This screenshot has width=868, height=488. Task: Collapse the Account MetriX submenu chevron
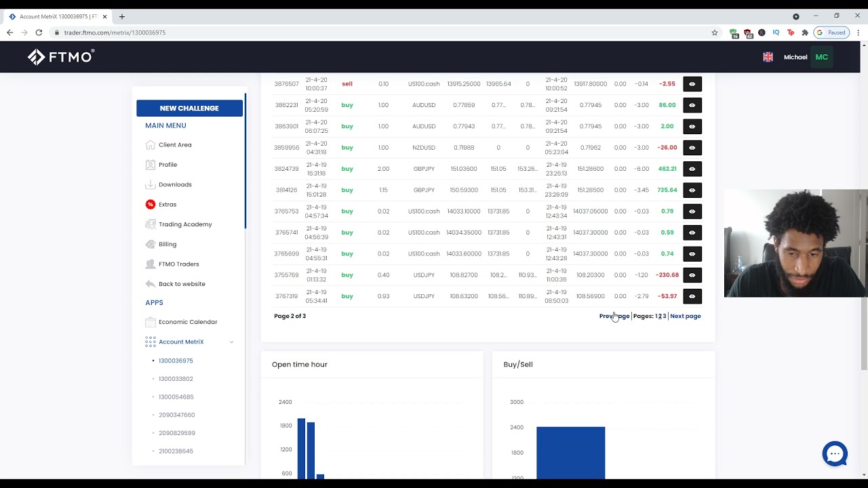(231, 342)
